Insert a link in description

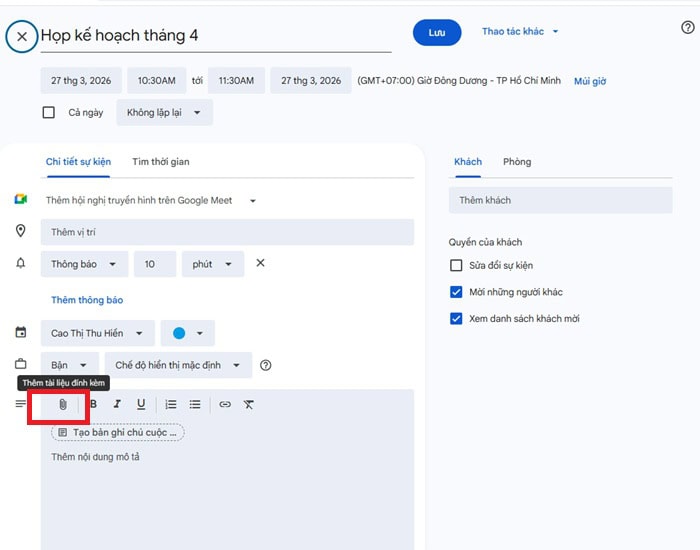click(225, 405)
